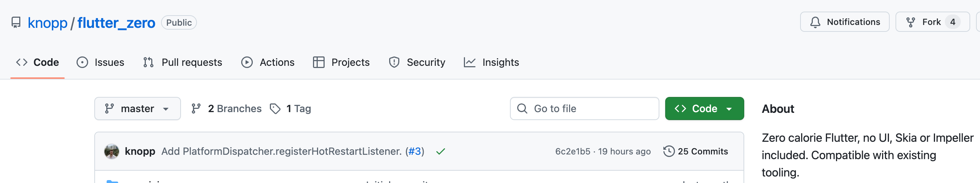Open the master branch dropdown

pos(137,109)
